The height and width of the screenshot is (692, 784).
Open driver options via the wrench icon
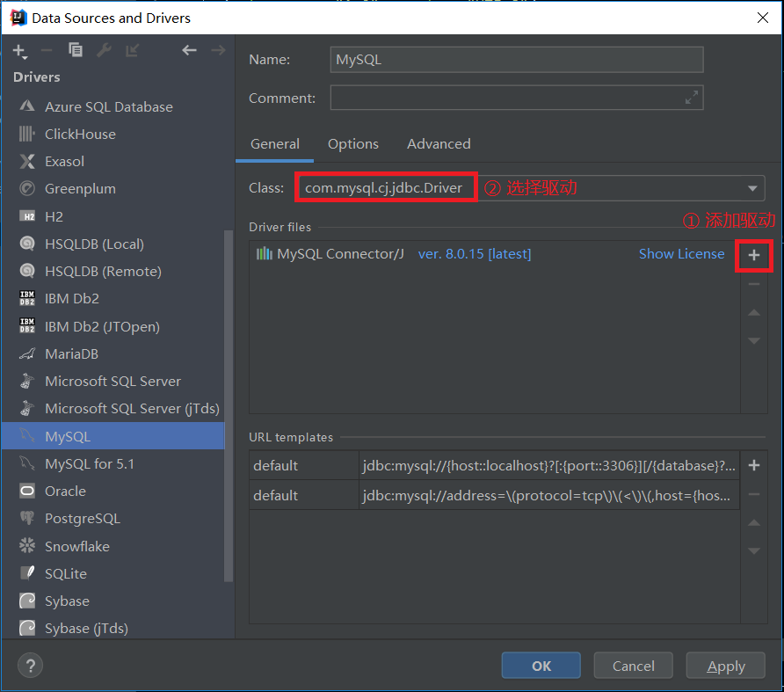point(104,50)
